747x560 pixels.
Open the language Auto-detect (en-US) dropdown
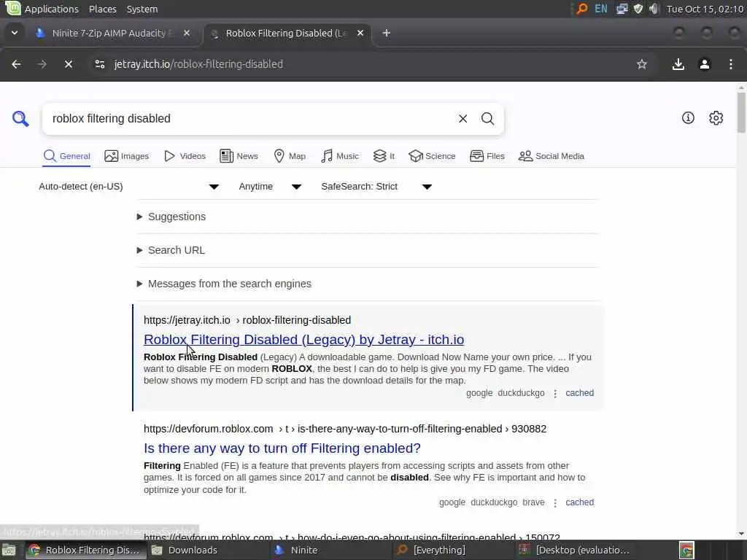[129, 187]
